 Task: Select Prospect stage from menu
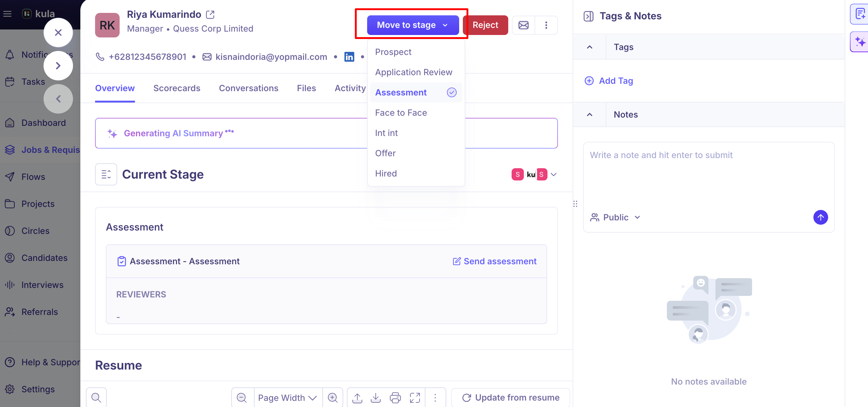(416, 52)
